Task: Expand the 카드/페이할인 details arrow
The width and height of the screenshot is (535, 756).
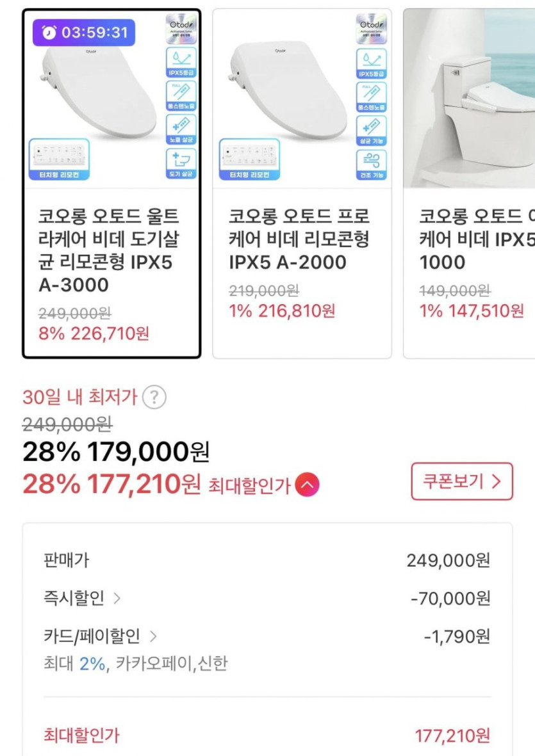Action: pos(153,636)
